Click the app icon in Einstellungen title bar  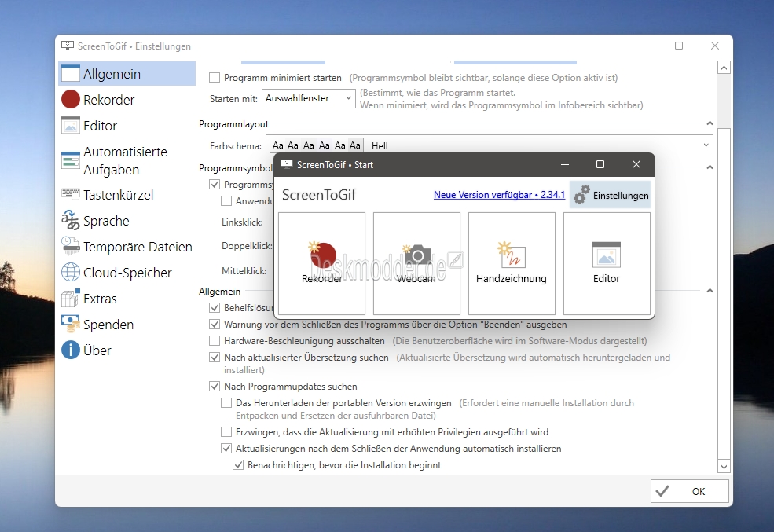tap(68, 46)
